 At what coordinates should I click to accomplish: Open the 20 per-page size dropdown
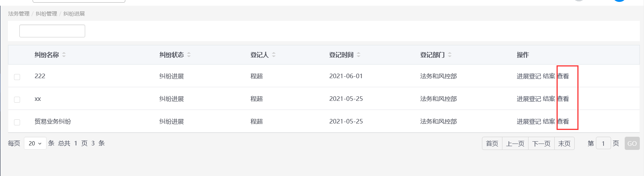35,144
